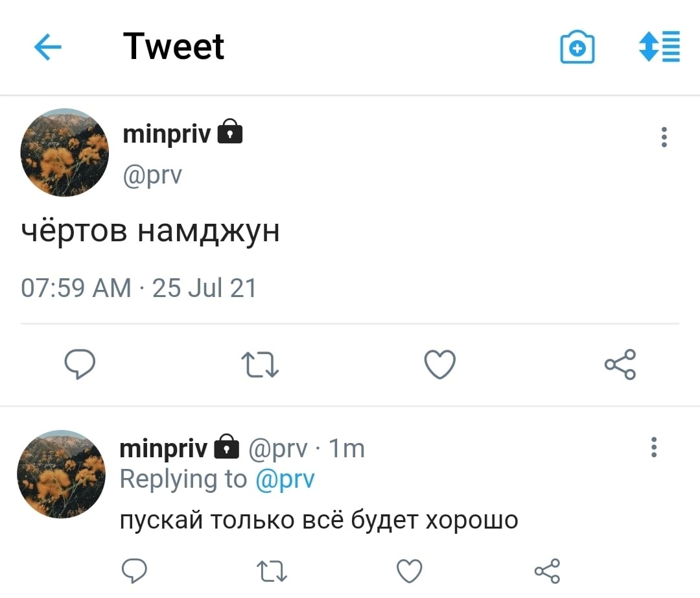Open main tweet's three-dot overflow menu

pyautogui.click(x=664, y=138)
